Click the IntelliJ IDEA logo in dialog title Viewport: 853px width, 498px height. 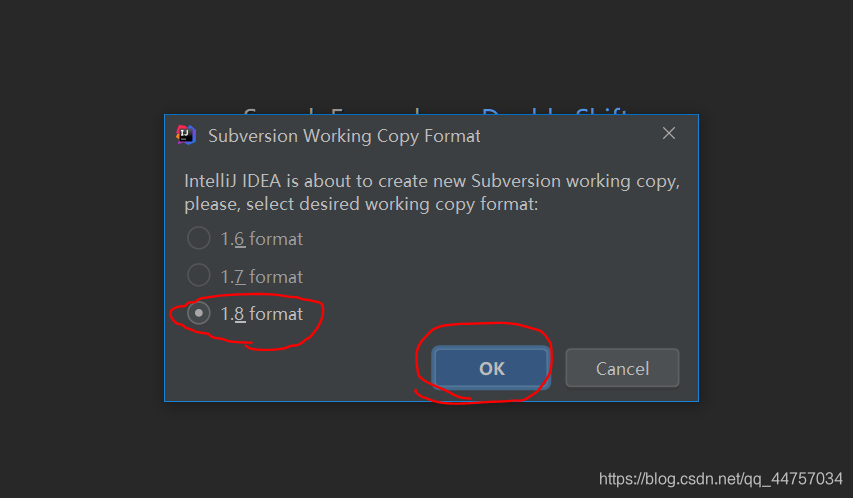pos(185,135)
